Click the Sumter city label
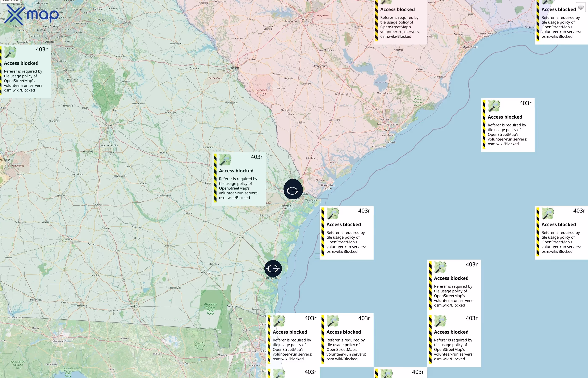Image resolution: width=588 pixels, height=378 pixels. (x=359, y=26)
